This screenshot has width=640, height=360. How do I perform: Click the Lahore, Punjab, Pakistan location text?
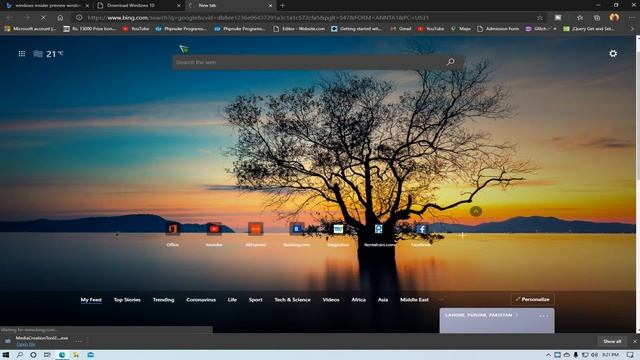478,315
